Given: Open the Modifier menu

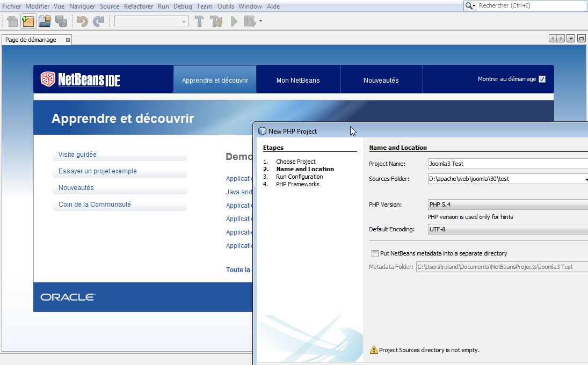Looking at the screenshot, I should point(38,6).
